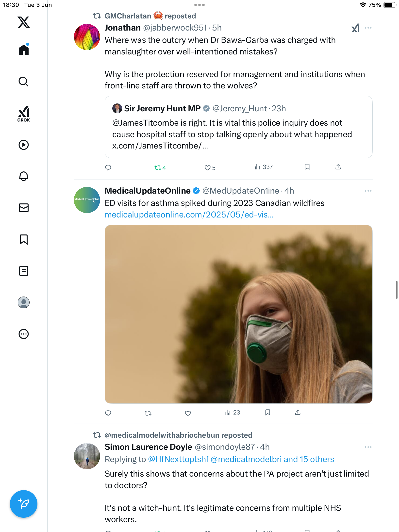The image size is (399, 532).
Task: Open the Search and explore icon
Action: pyautogui.click(x=24, y=82)
